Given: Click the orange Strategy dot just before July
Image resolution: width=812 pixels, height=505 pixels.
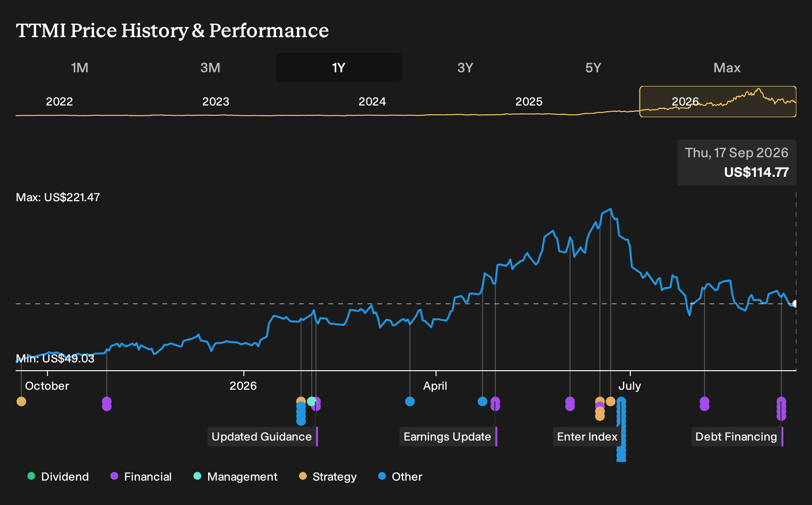Looking at the screenshot, I should [x=610, y=401].
